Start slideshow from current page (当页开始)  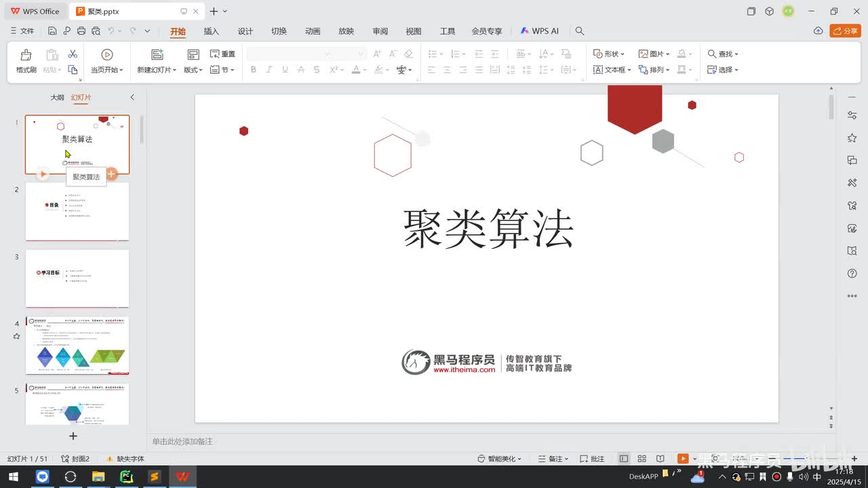[106, 61]
